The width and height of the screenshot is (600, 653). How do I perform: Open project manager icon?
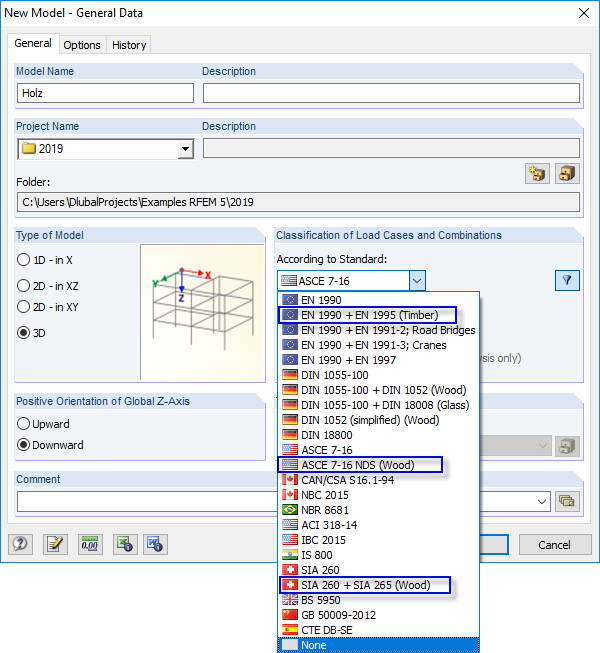click(567, 173)
